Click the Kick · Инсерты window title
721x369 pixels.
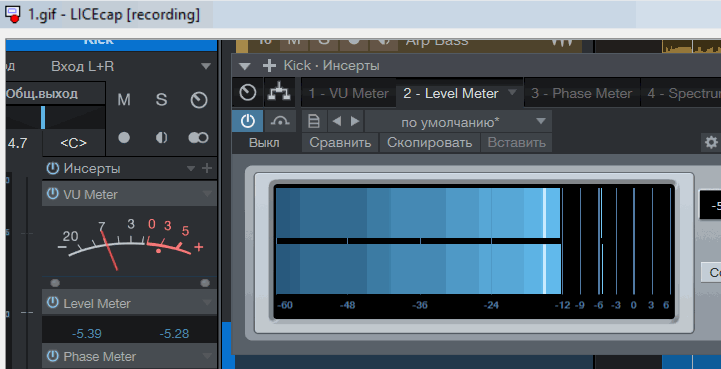click(332, 66)
